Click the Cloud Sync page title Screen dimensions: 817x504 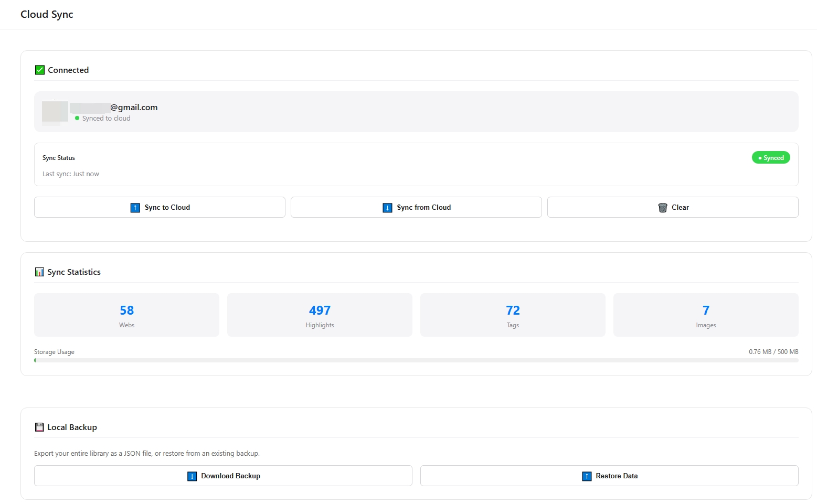(x=47, y=14)
